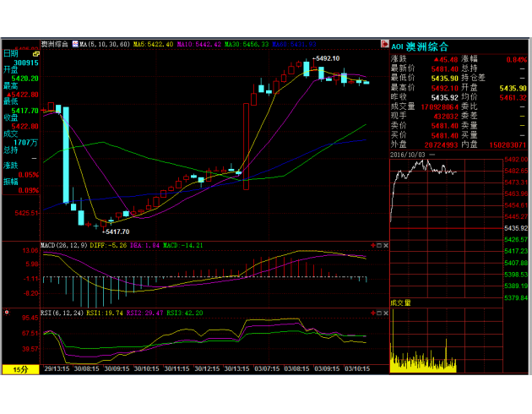Click the 29/13:15 time axis label
Viewport: 532px width, 414px height.
(x=57, y=368)
